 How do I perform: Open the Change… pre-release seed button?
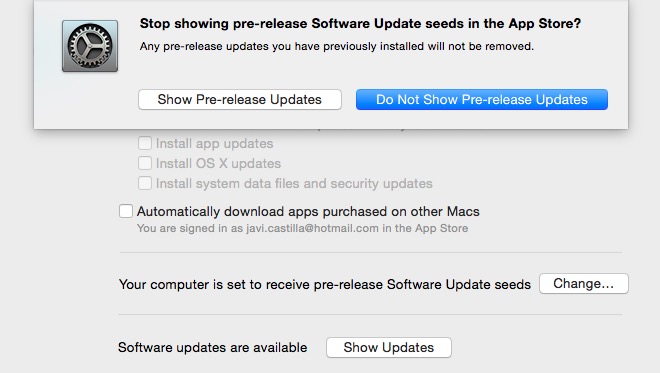(583, 283)
